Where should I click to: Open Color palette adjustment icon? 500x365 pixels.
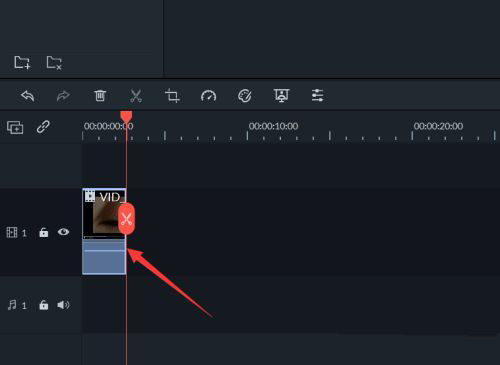(245, 96)
